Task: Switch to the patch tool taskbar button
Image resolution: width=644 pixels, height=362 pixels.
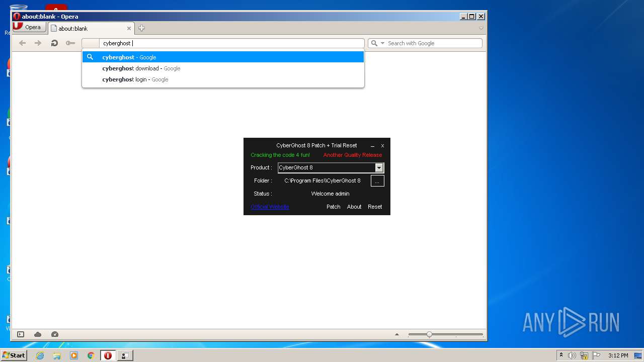Action: tap(125, 355)
